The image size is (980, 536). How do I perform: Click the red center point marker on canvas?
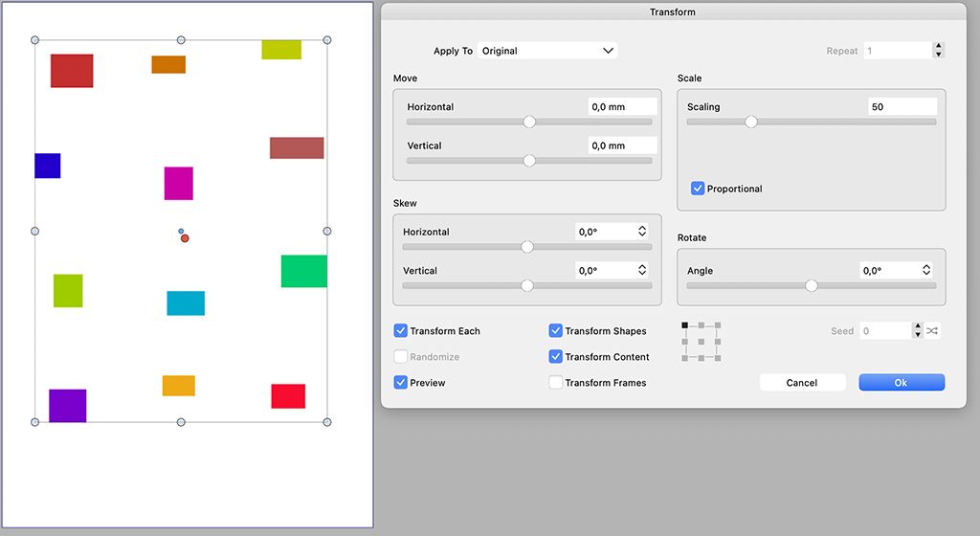(x=185, y=238)
